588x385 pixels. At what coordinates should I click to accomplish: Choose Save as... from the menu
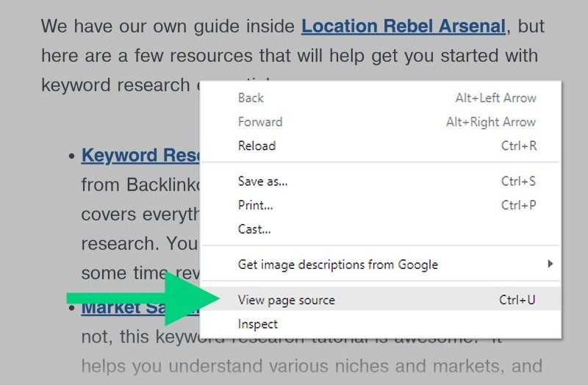(x=262, y=181)
